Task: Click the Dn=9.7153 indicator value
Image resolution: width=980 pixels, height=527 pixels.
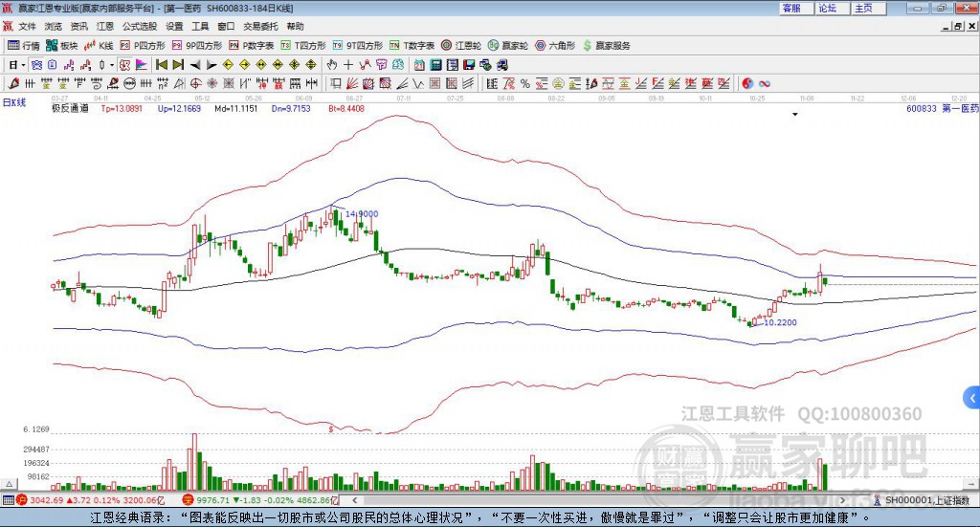Action: [x=291, y=108]
